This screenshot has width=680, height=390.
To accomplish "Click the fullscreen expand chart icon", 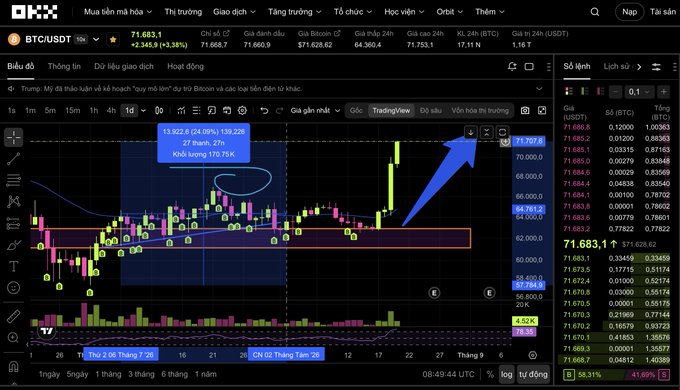I will pyautogui.click(x=542, y=110).
